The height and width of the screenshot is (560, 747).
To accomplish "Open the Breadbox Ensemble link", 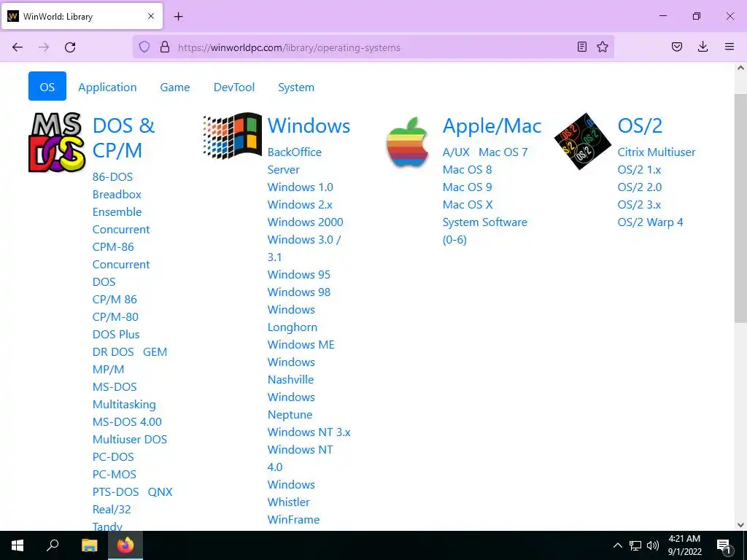I will [x=117, y=203].
